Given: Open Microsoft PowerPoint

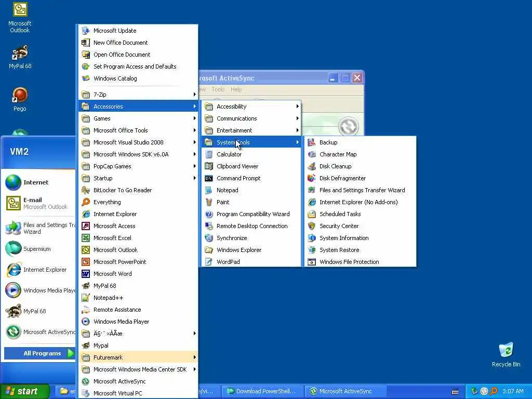Looking at the screenshot, I should pyautogui.click(x=138, y=262).
